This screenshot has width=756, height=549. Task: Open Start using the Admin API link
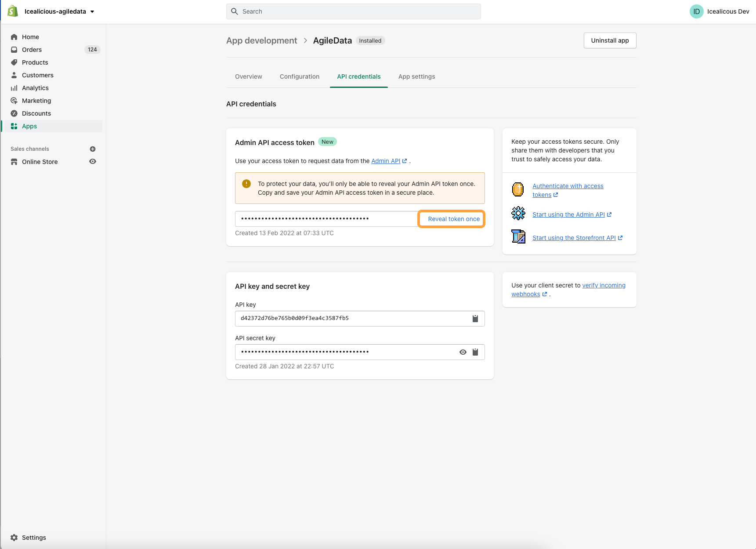coord(572,215)
